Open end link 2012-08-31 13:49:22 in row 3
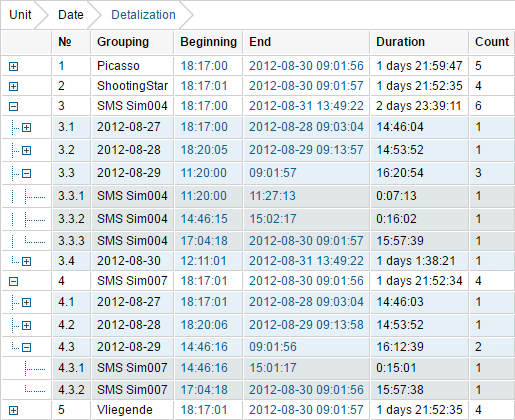The height and width of the screenshot is (420, 515). (x=306, y=106)
